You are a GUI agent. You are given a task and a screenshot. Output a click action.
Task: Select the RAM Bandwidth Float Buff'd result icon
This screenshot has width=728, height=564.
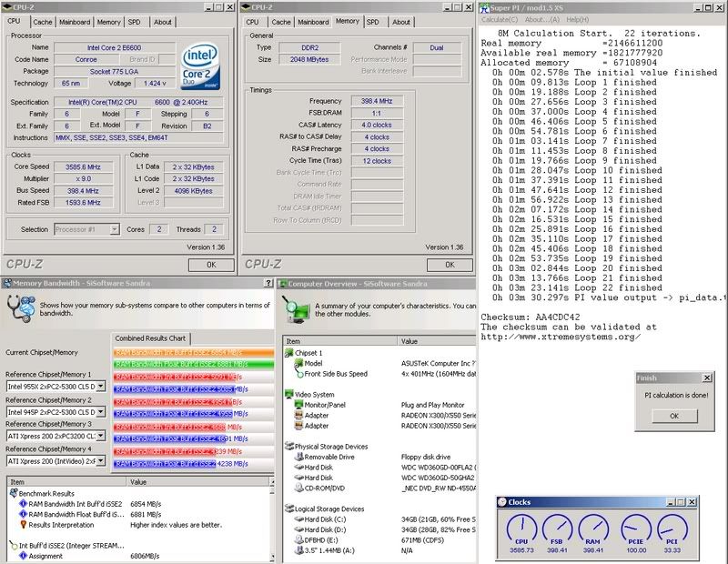point(24,514)
